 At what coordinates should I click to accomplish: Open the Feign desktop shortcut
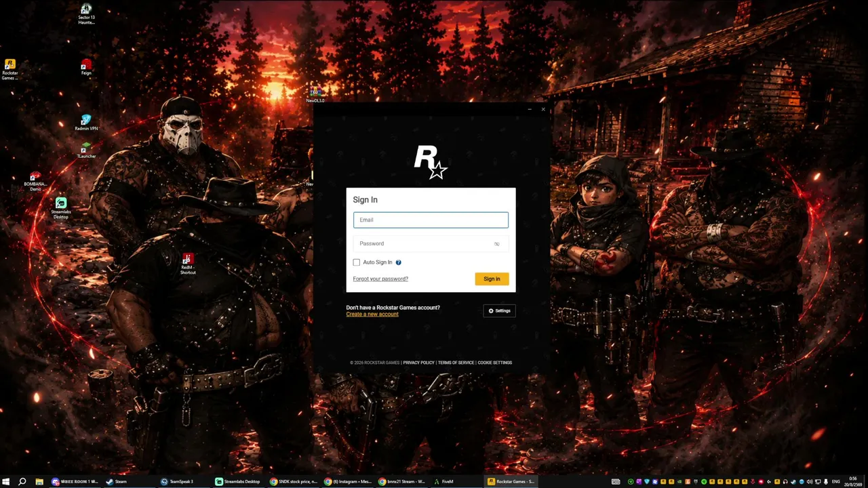86,67
